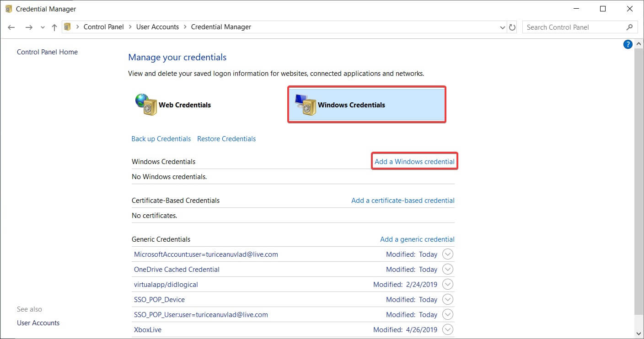644x339 pixels.
Task: Navigate to User Accounts breadcrumb
Action: (157, 27)
